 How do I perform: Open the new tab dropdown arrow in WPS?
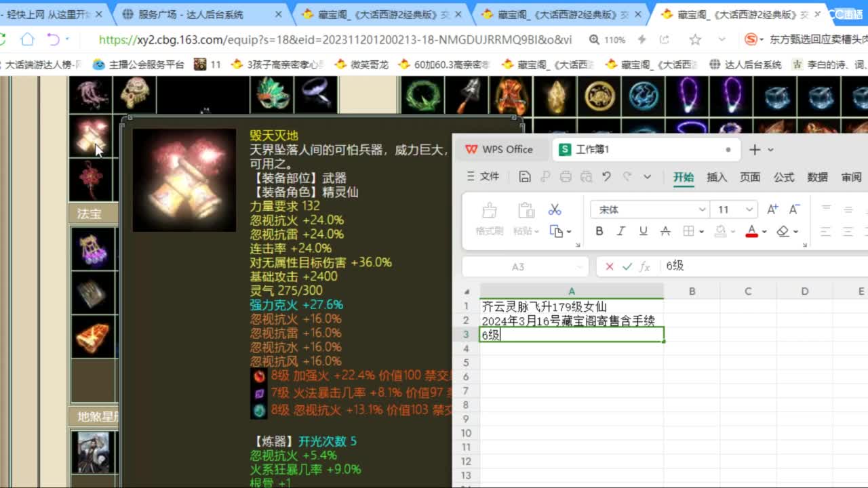[x=770, y=150]
